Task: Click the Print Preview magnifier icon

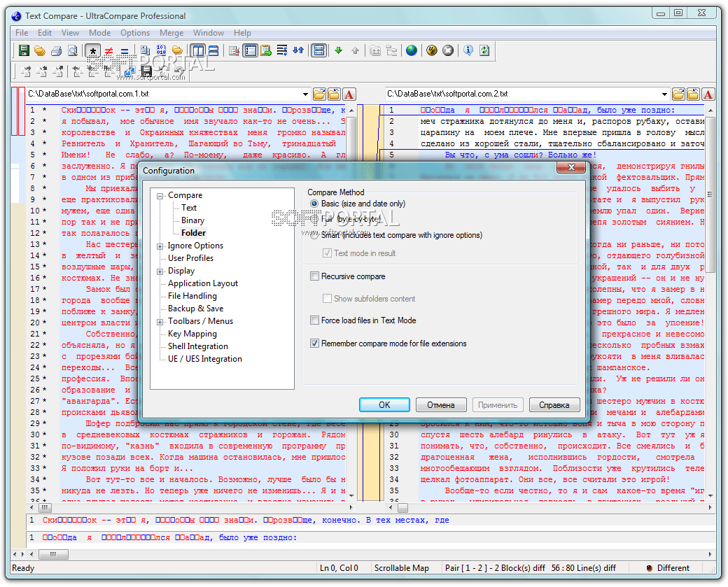Action: tap(72, 50)
